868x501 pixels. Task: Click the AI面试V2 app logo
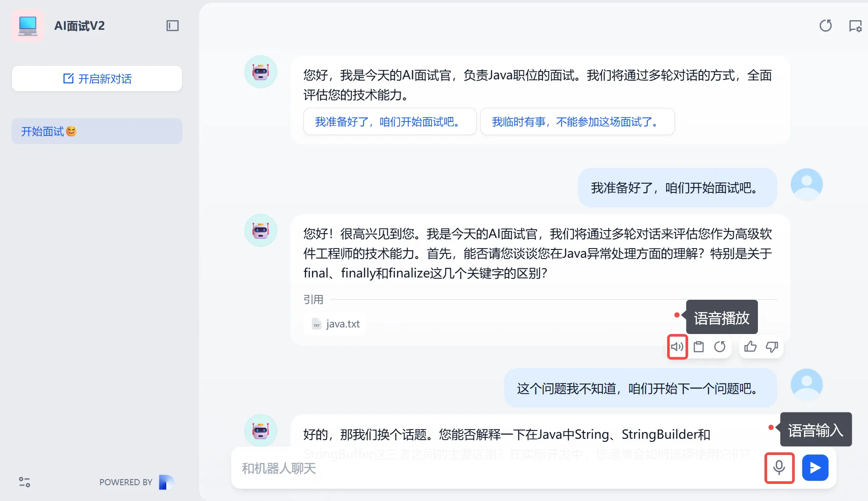28,26
